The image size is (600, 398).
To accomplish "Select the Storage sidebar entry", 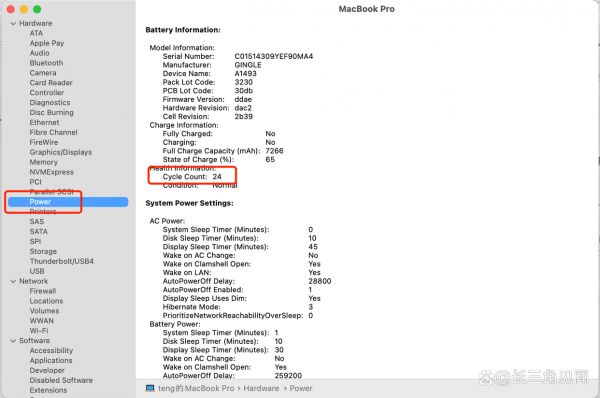I will 43,251.
